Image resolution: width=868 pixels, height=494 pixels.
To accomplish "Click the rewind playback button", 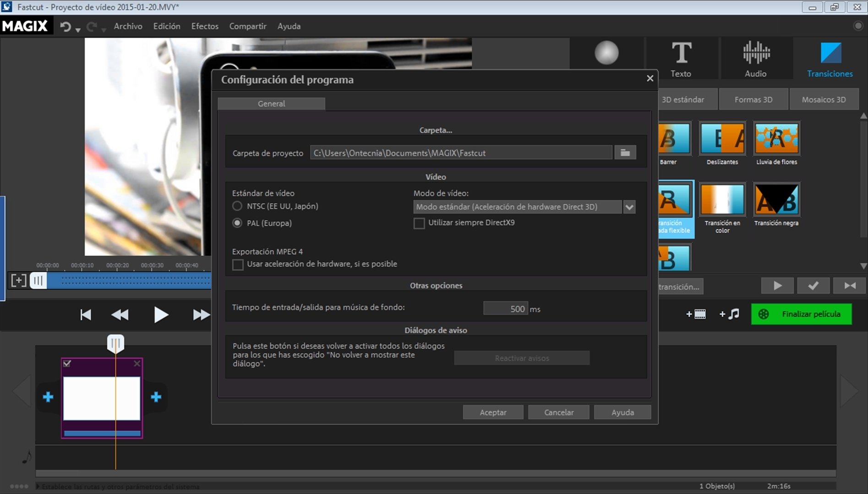I will tap(120, 315).
